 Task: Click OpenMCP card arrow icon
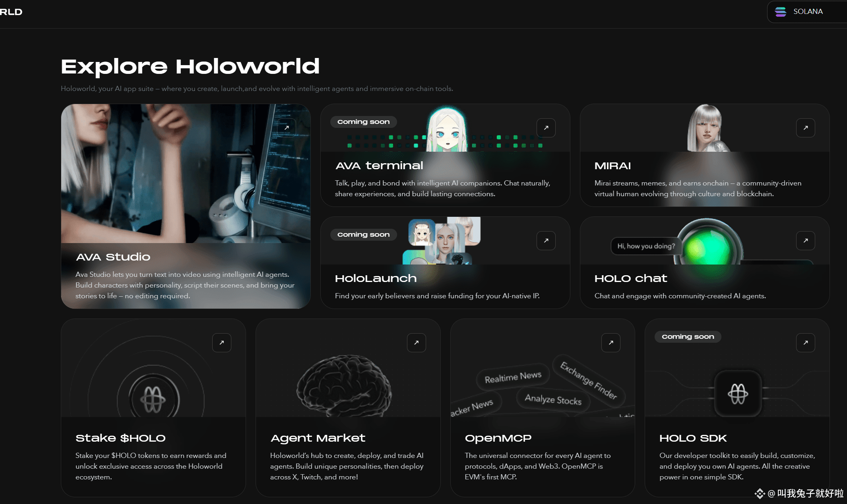point(611,343)
